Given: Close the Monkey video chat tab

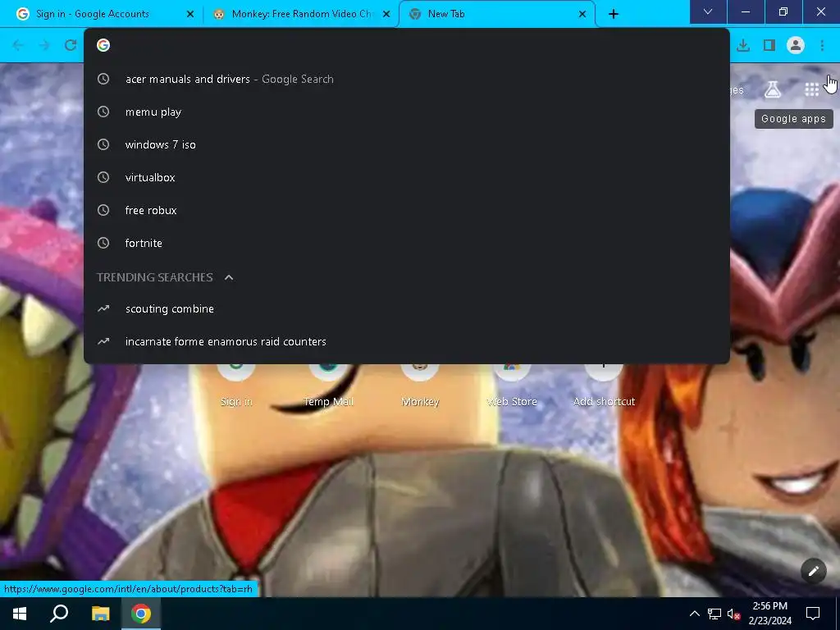Looking at the screenshot, I should [386, 14].
